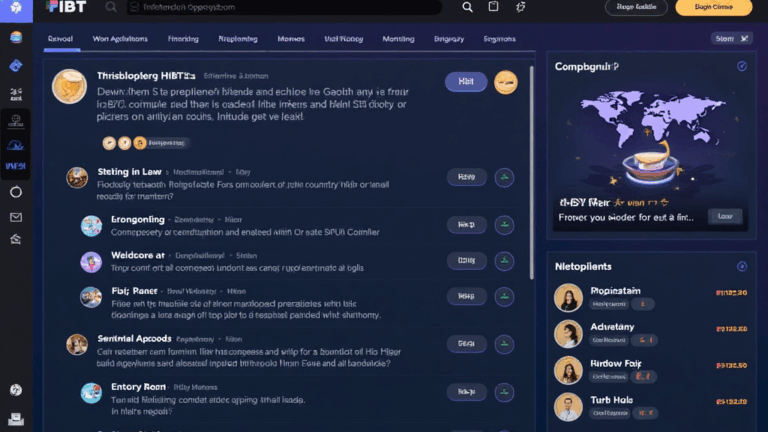Click the button on 'Erongonling' row
The image size is (768, 432).
(x=466, y=224)
